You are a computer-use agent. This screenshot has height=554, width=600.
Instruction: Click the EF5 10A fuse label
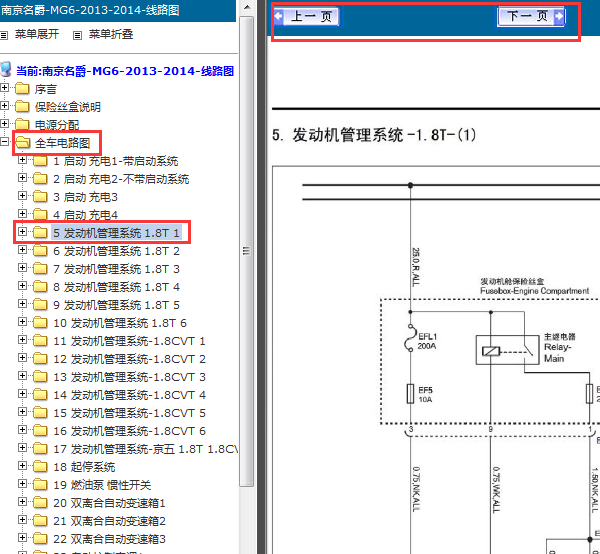(x=425, y=394)
